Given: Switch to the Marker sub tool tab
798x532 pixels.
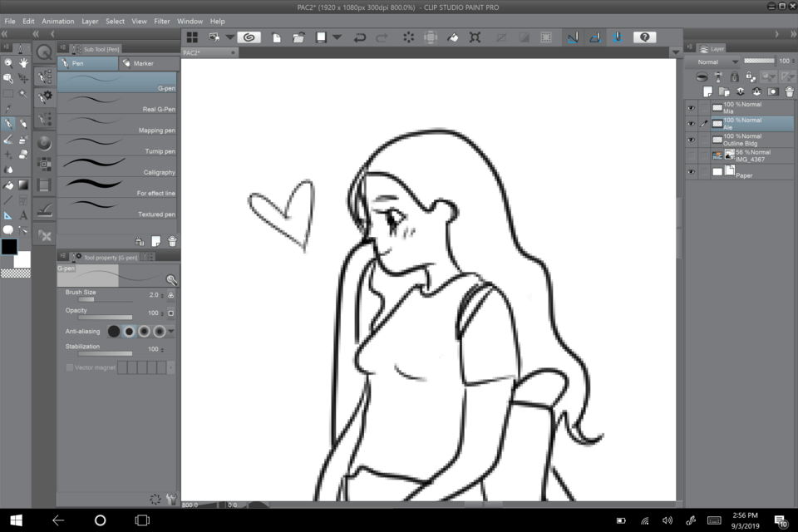Looking at the screenshot, I should click(x=144, y=63).
